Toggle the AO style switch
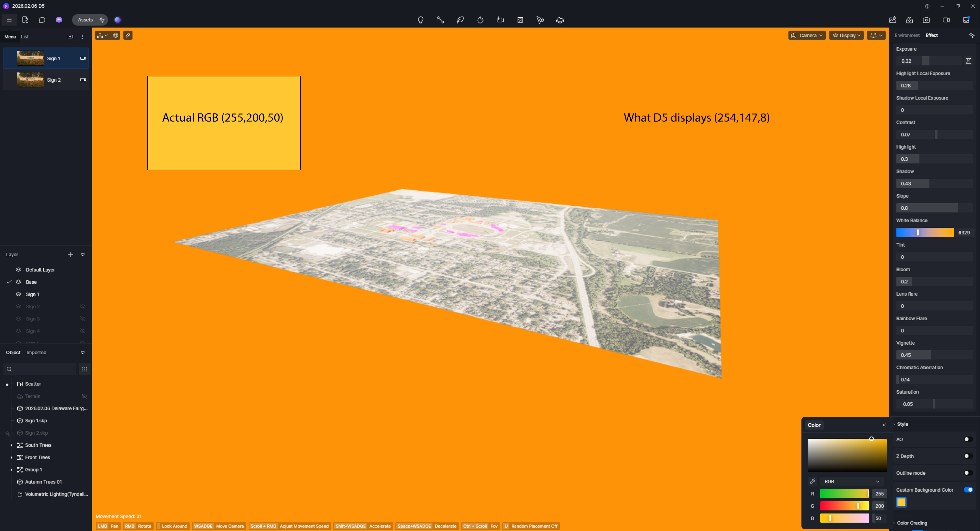 point(968,439)
